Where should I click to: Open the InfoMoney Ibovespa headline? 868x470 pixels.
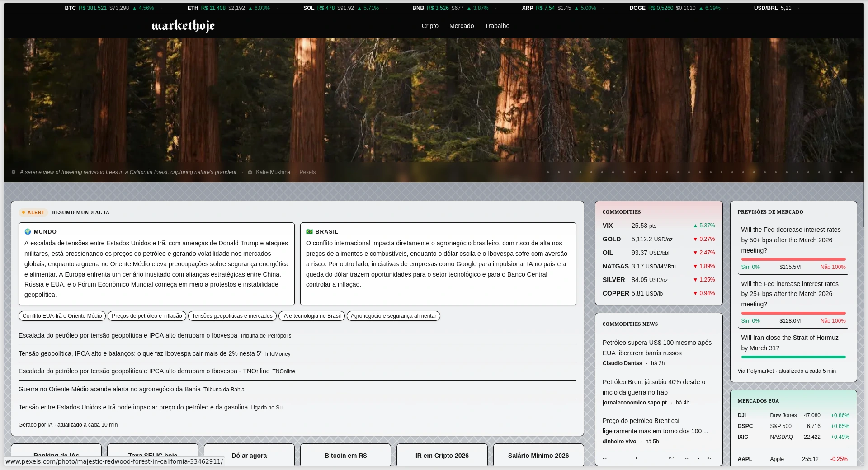(140, 353)
